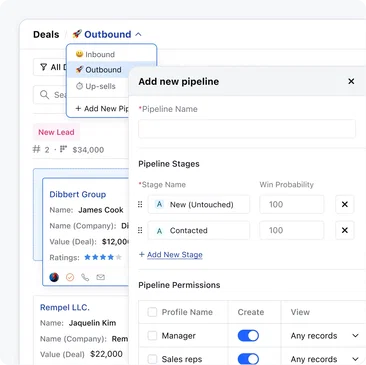Check the Sales reps profile checkbox
Image resolution: width=366 pixels, height=365 pixels.
pyautogui.click(x=152, y=359)
